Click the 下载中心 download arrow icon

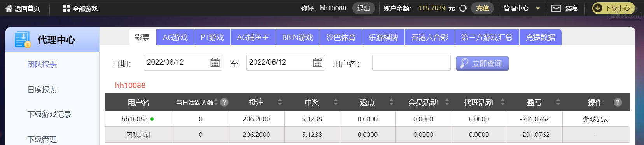click(x=597, y=8)
